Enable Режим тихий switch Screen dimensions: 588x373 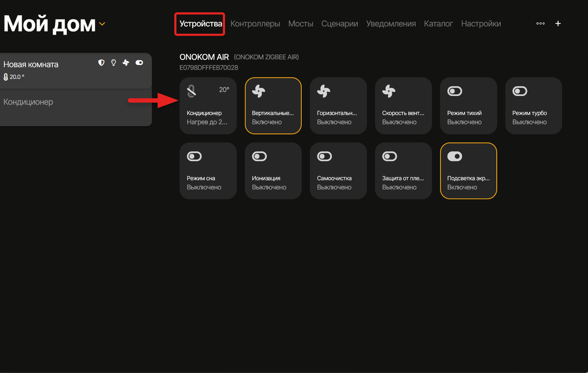point(455,91)
